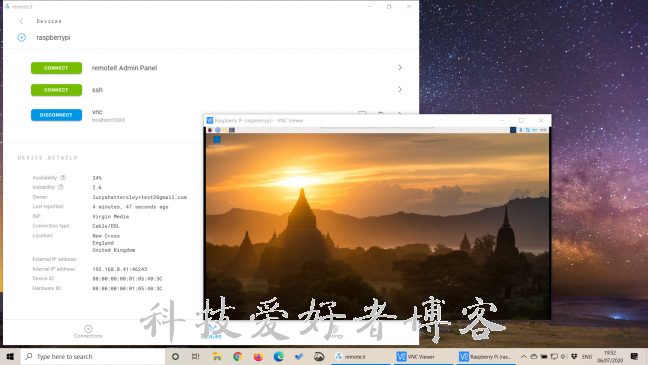The image size is (648, 365).
Task: Open the Raspberry Pi menu icon
Action: click(x=210, y=130)
